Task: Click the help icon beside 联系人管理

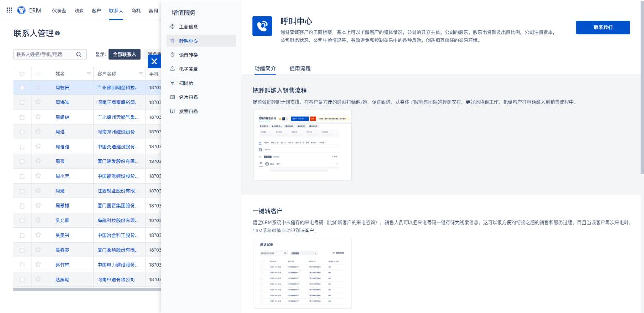Action: (57, 34)
